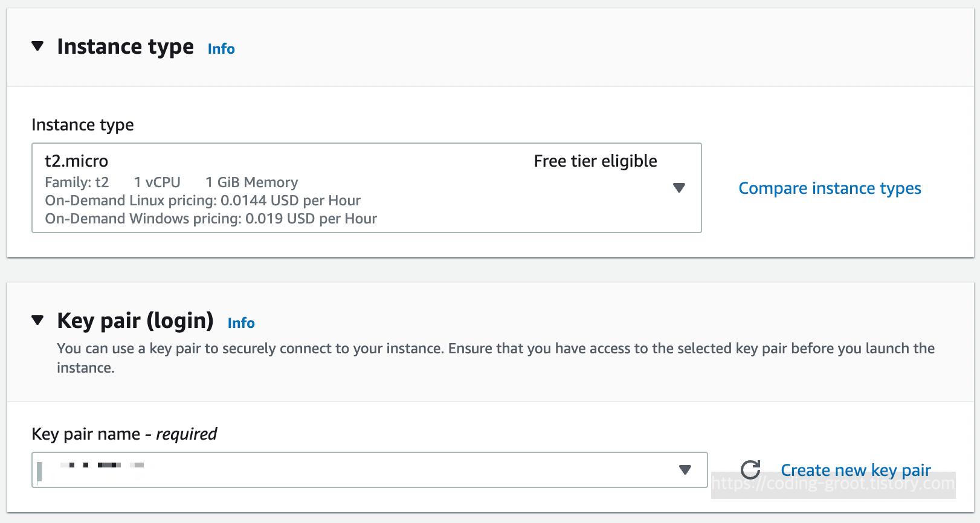
Task: Open Info link beside Key pair (login)
Action: [x=241, y=323]
